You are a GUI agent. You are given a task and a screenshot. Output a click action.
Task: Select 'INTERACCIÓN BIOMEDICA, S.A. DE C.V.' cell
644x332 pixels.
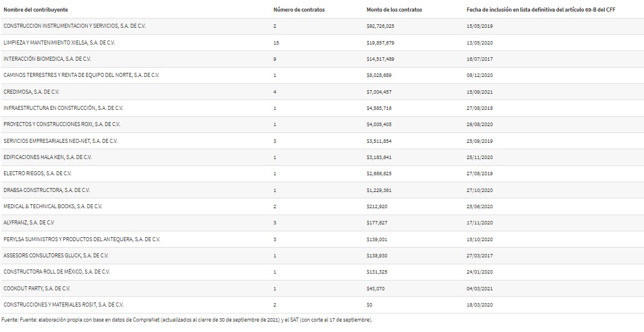click(x=47, y=58)
